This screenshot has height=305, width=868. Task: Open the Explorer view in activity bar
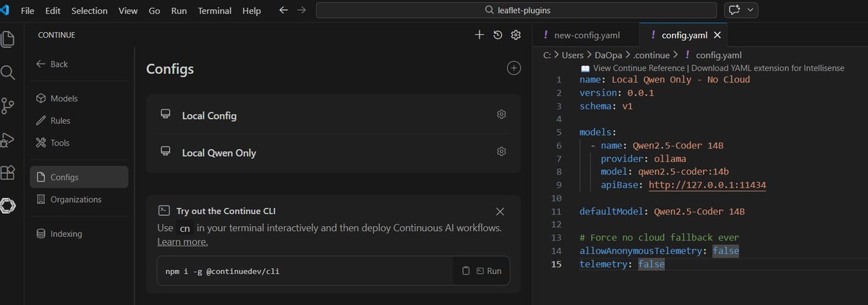click(8, 38)
